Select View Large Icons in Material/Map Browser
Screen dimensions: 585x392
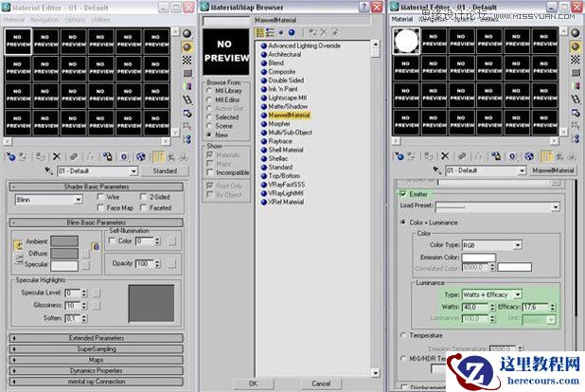tap(292, 33)
